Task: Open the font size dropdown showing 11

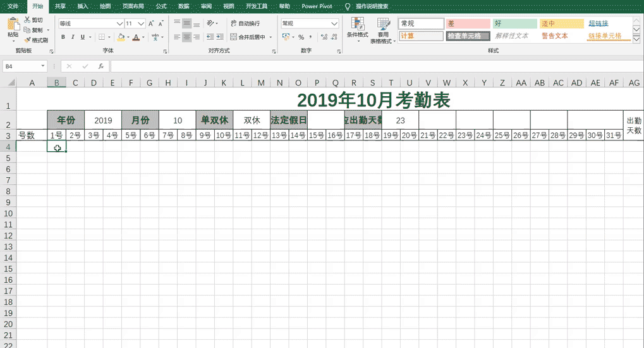Action: coord(141,23)
